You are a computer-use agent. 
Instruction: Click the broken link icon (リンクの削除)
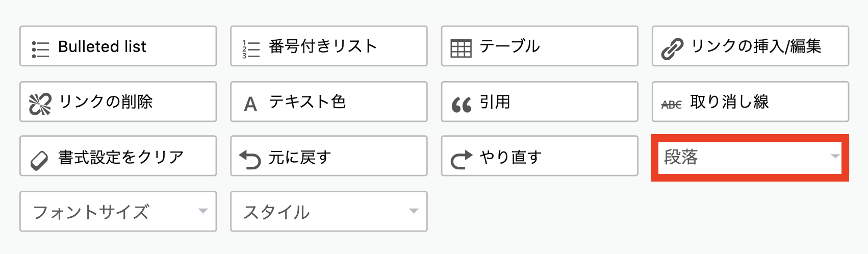pos(40,105)
